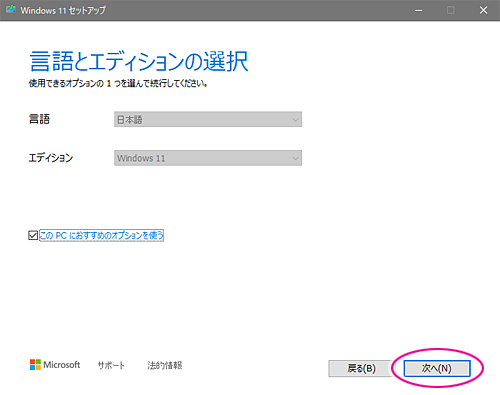Open the サポート link
The image size is (500, 395).
pos(111,365)
